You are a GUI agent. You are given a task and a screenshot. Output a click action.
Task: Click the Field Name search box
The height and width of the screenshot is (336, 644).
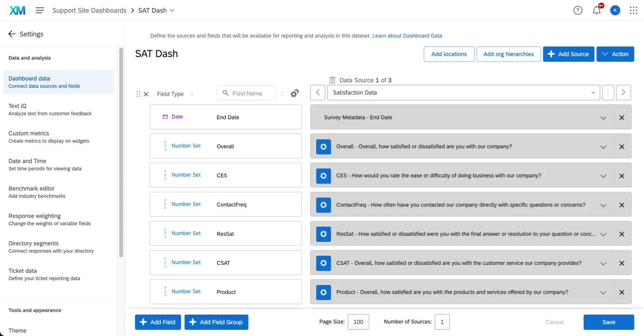click(250, 93)
